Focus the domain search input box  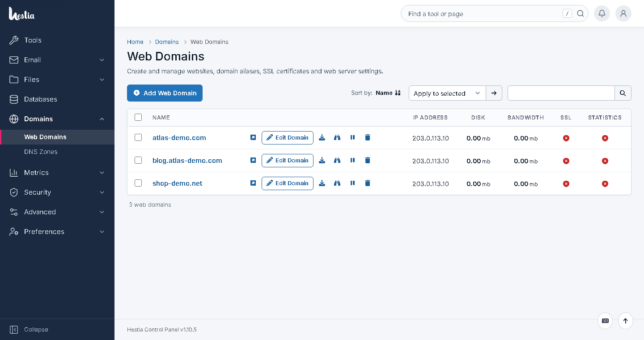point(561,93)
